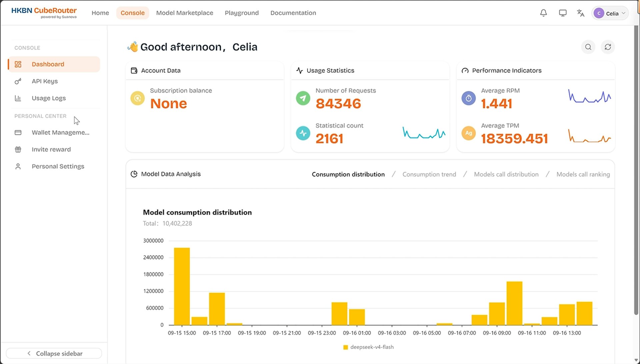Click the page vertical scrollbar
Screen dimensions: 640x364
tap(636, 170)
